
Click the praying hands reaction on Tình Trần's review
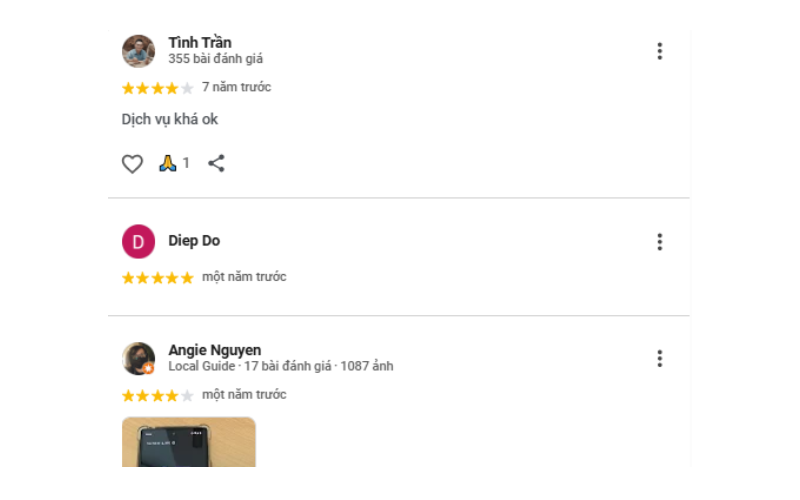[x=168, y=163]
